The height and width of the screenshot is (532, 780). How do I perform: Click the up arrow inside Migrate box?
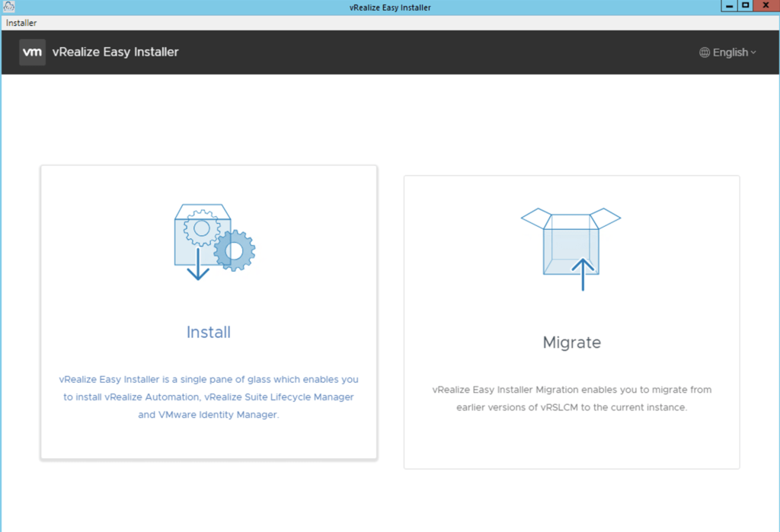click(x=583, y=275)
